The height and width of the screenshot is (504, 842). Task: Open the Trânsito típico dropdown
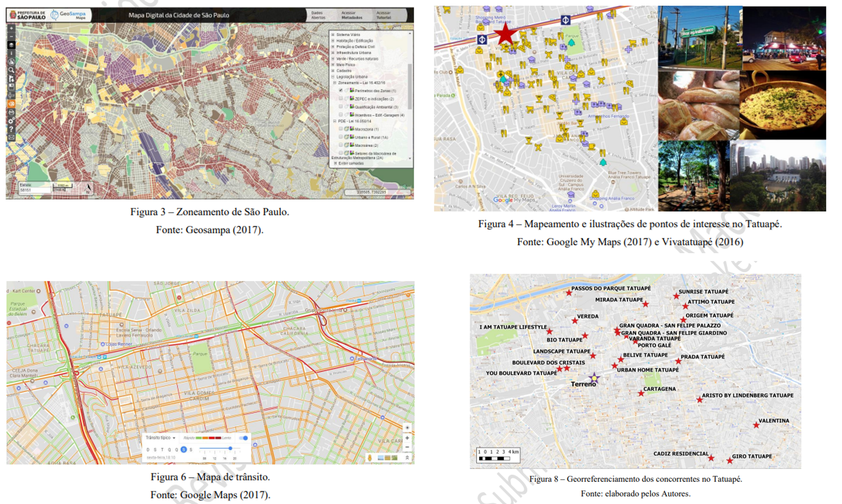[x=161, y=438]
